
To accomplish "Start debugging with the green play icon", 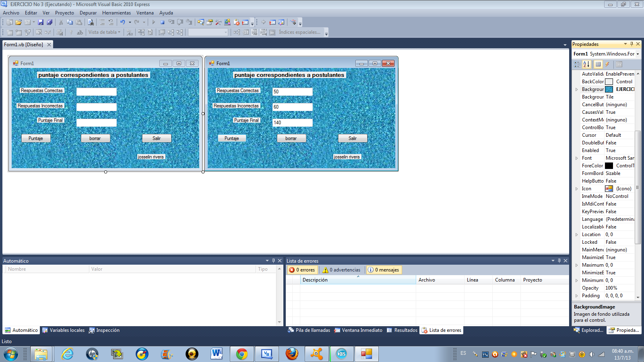I will pyautogui.click(x=154, y=22).
